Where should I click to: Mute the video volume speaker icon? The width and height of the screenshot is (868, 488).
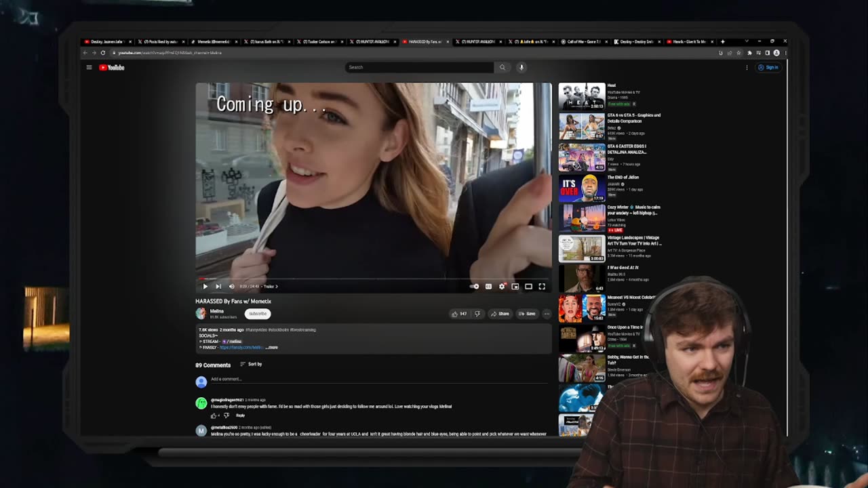pyautogui.click(x=231, y=287)
